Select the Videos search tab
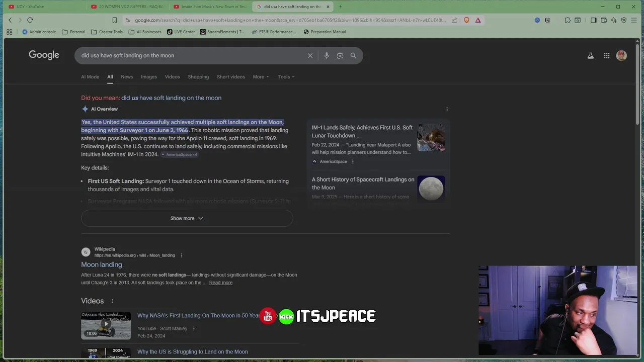Screen dimensions: 644x362 (172, 77)
